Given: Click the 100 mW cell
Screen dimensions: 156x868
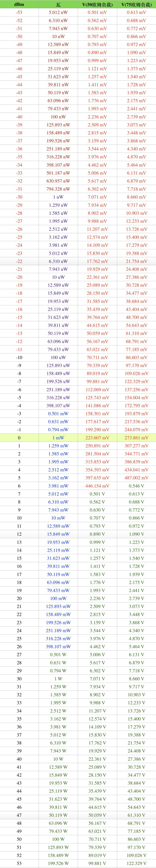Looking at the screenshot, I should 58,598.
